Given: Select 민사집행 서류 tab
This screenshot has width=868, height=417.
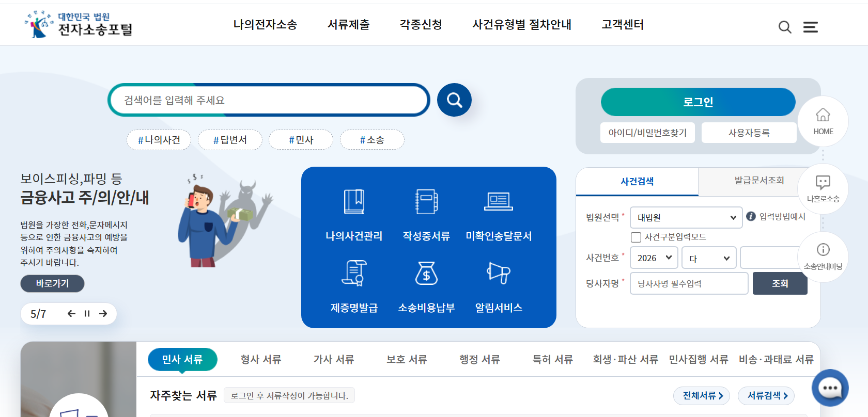Looking at the screenshot, I should [699, 359].
